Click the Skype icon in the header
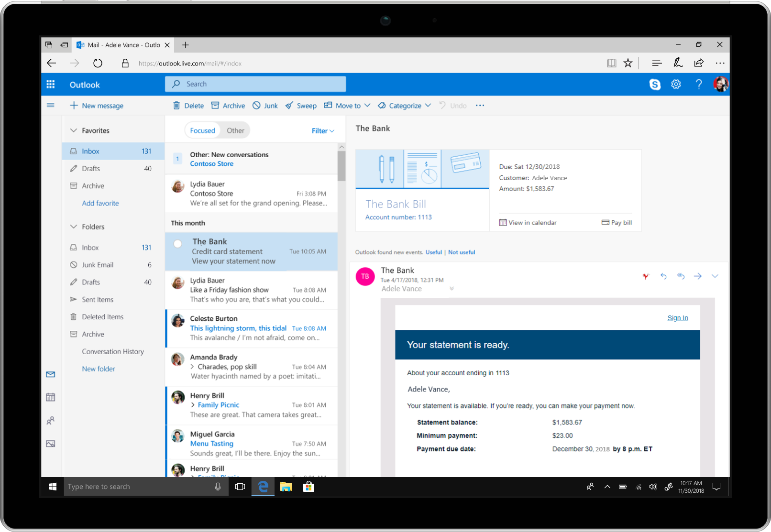 pyautogui.click(x=655, y=84)
